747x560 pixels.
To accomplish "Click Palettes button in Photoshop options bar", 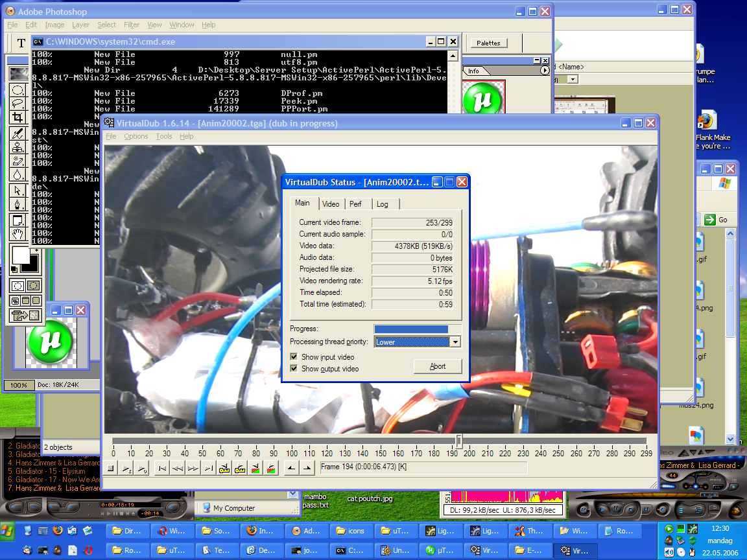I will click(488, 43).
